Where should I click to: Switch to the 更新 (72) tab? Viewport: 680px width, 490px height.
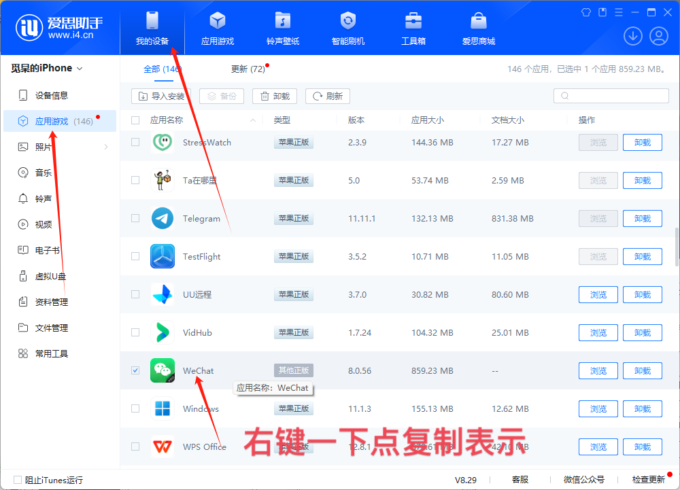pos(248,69)
